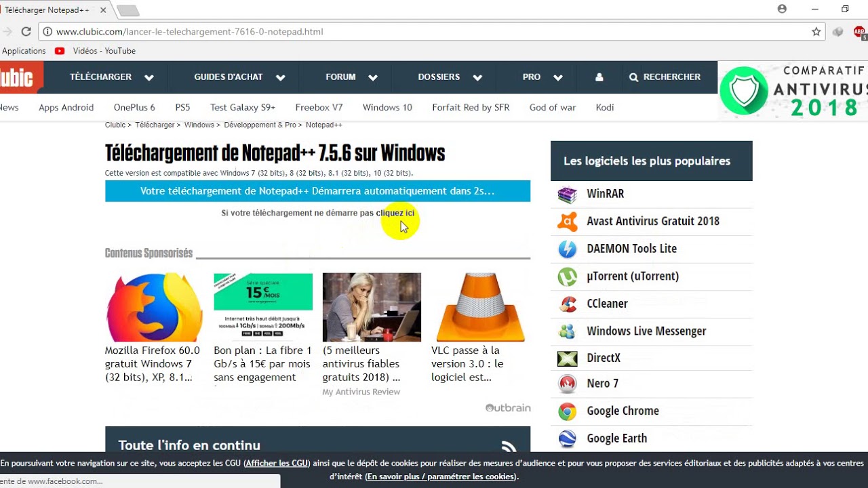The height and width of the screenshot is (488, 868).
Task: Open the Freebox V7 topic link
Action: [319, 107]
